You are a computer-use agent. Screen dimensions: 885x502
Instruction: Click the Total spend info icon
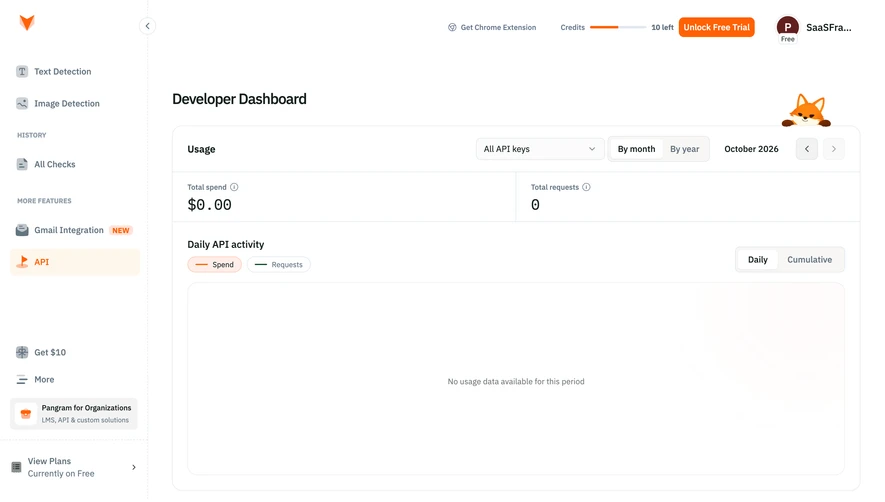tap(234, 187)
